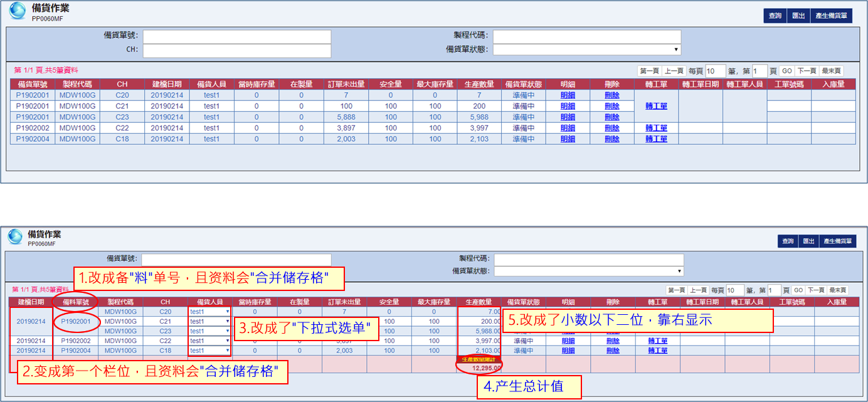Click 產生備貨單 in the upper panel

tap(832, 16)
